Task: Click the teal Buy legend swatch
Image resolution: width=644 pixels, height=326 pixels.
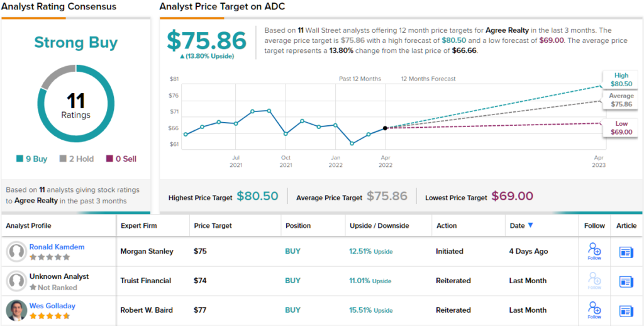Action: click(x=21, y=159)
